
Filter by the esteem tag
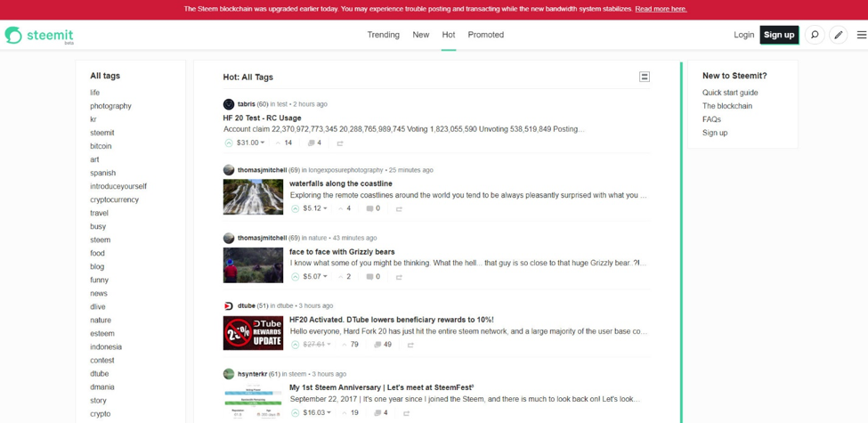pos(102,333)
